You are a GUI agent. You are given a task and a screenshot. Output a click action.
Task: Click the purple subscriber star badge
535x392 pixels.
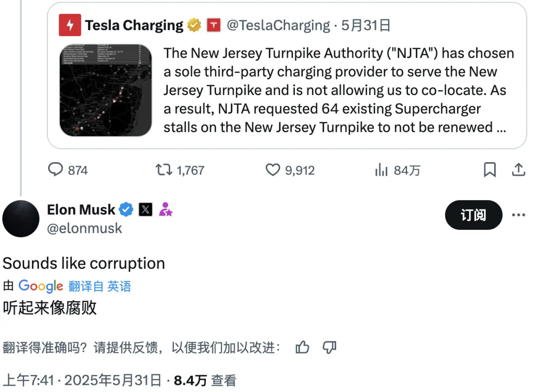tap(165, 209)
